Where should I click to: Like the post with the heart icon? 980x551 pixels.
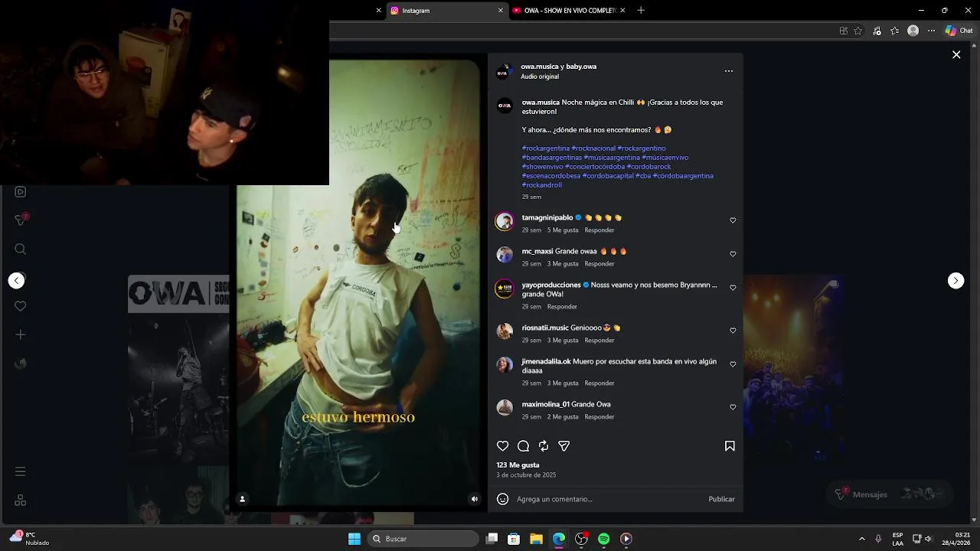503,446
